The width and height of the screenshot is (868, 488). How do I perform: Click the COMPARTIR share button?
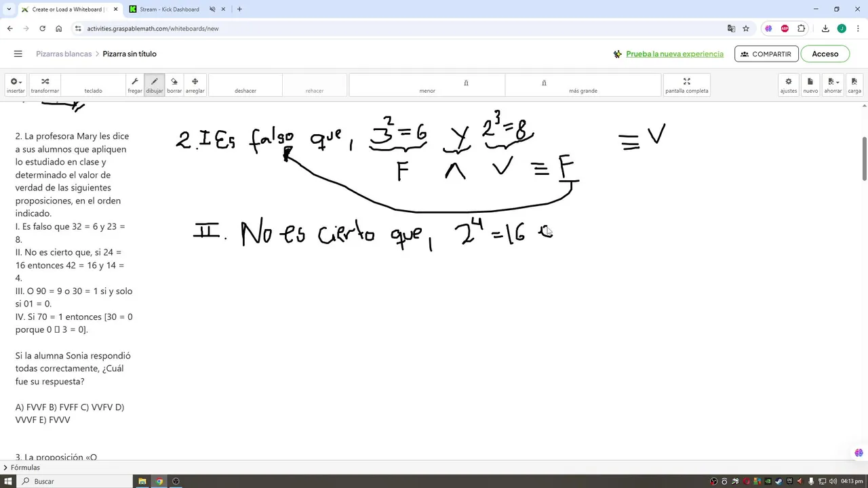[766, 54]
